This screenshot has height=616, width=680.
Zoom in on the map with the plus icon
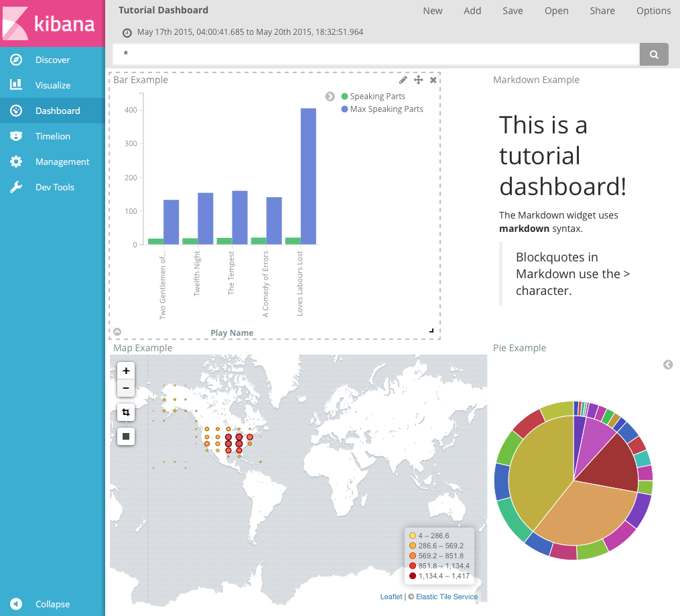pos(126,370)
